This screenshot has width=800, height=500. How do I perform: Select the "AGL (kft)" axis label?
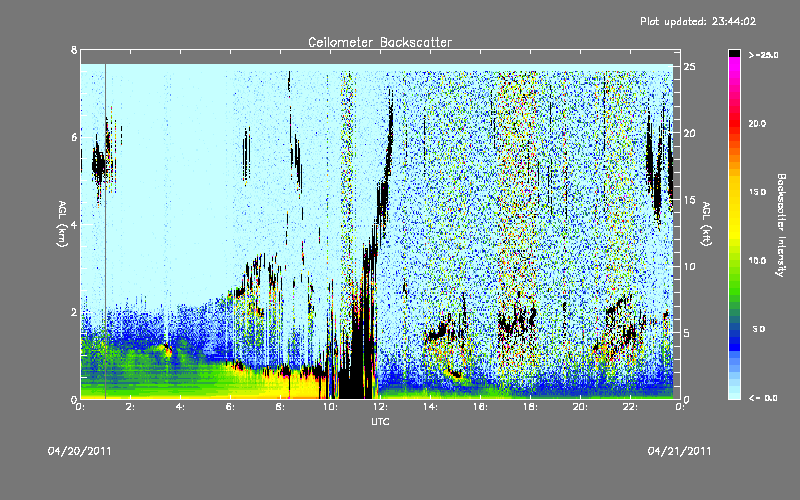click(x=706, y=224)
